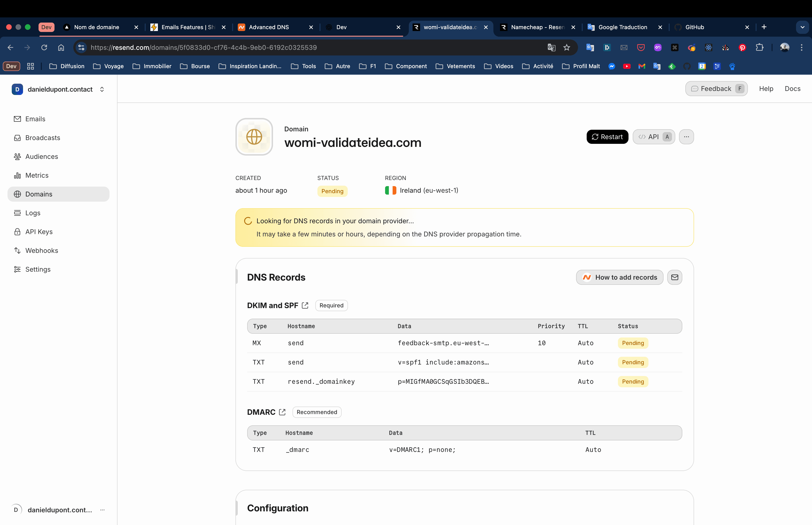Screen dimensions: 812x525
Task: Open the DKIM and SPF external link icon
Action: 305,306
